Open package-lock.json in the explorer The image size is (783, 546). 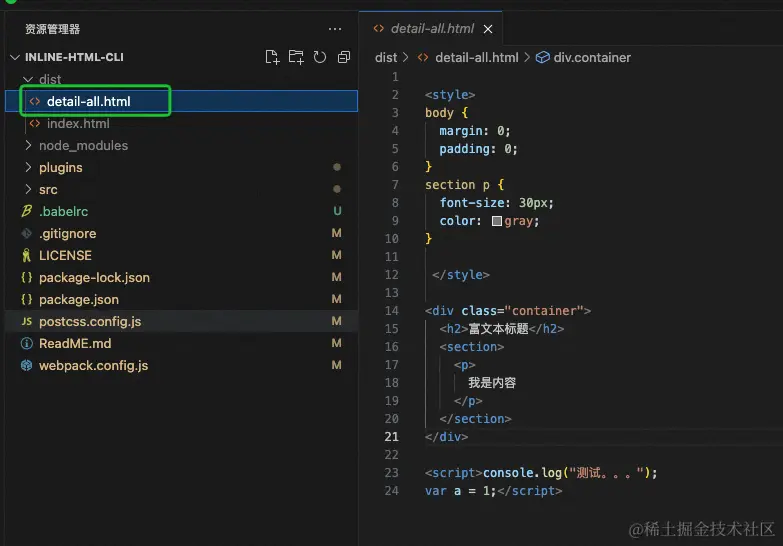(x=181, y=277)
